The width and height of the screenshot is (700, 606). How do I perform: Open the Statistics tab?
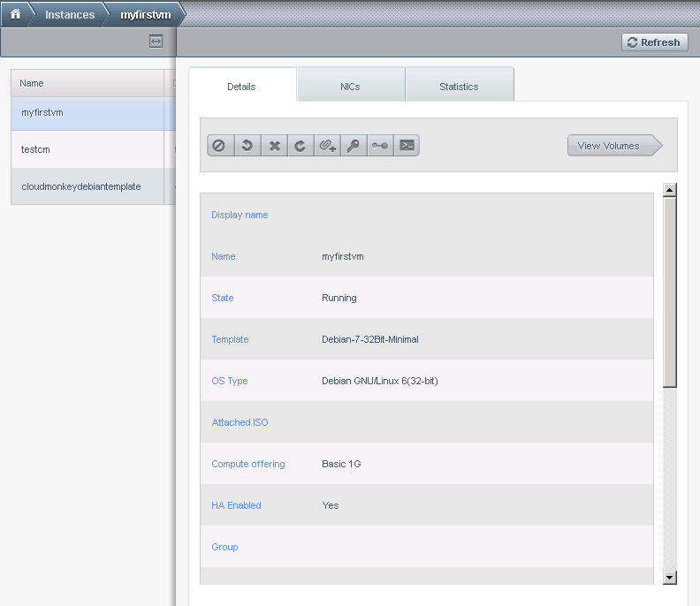pos(459,87)
